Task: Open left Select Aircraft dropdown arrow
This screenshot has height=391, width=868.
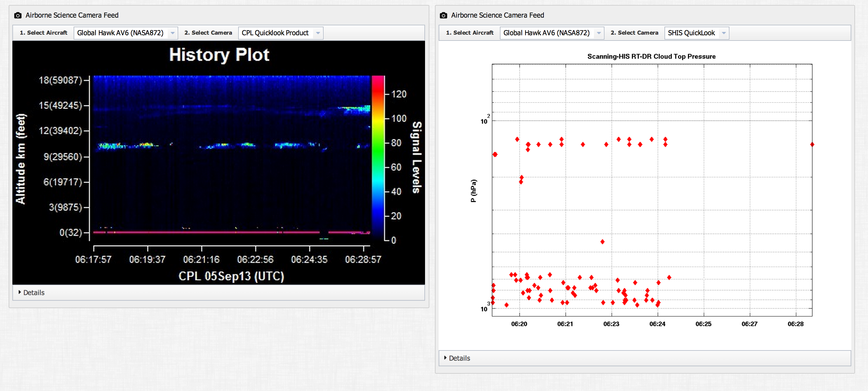Action: point(172,33)
